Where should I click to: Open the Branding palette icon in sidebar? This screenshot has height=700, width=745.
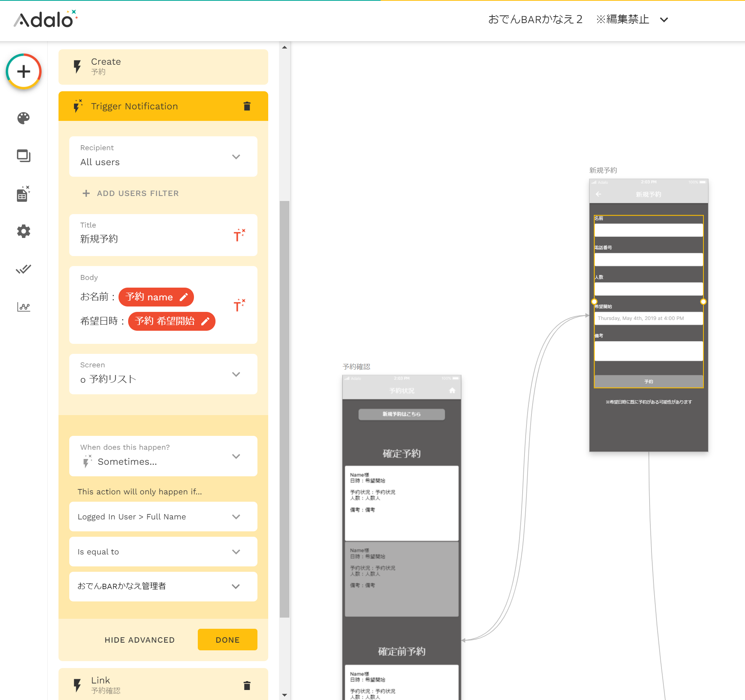pos(23,118)
